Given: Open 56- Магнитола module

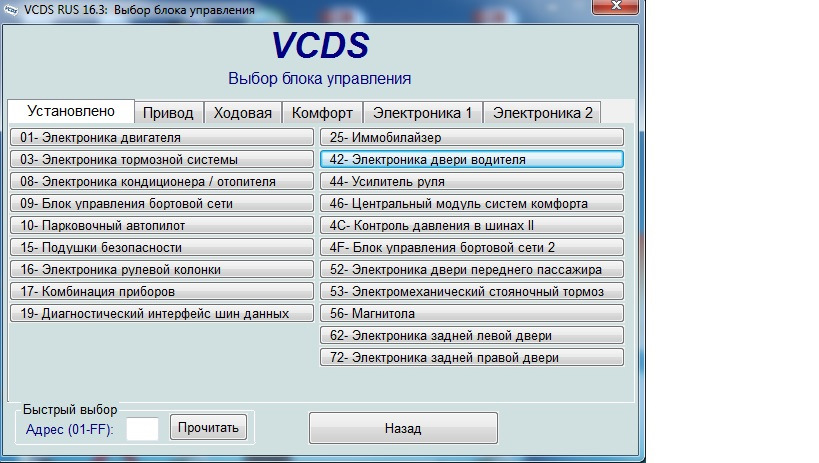Looking at the screenshot, I should pyautogui.click(x=472, y=313).
